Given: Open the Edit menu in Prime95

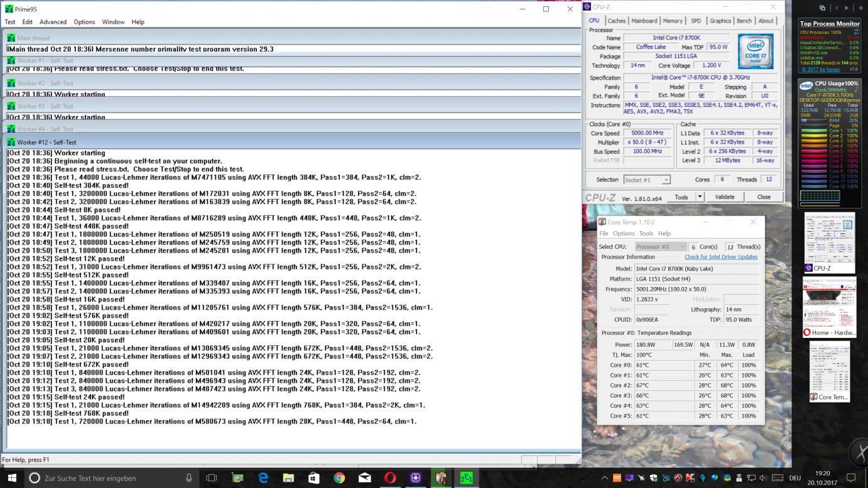Looking at the screenshot, I should click(x=28, y=22).
